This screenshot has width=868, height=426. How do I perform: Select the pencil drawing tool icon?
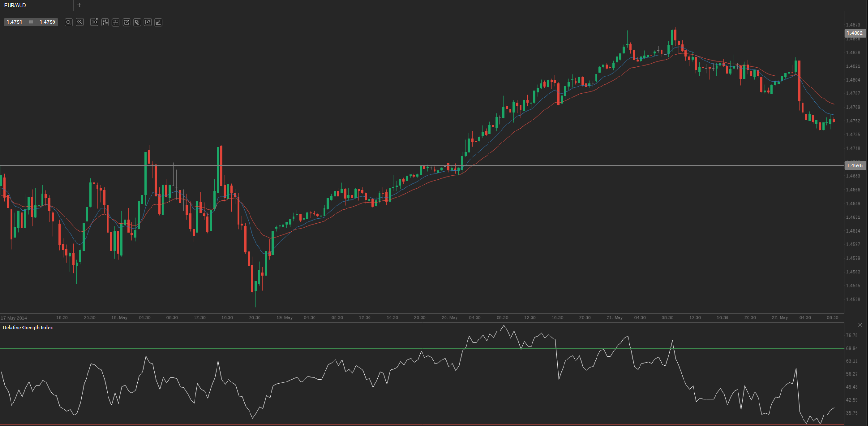[158, 22]
